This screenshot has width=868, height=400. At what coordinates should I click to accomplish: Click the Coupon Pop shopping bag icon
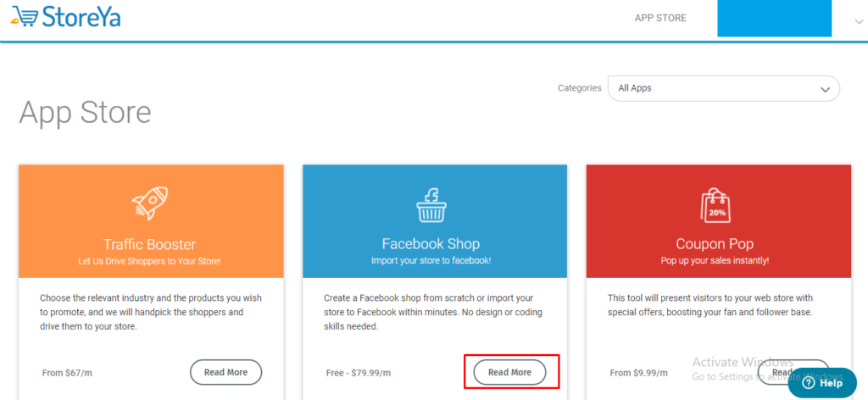715,205
